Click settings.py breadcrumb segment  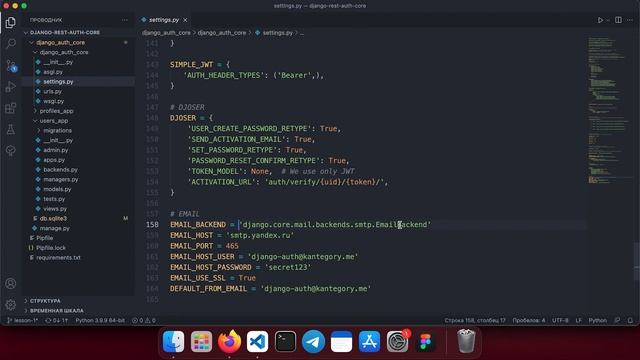tap(278, 33)
